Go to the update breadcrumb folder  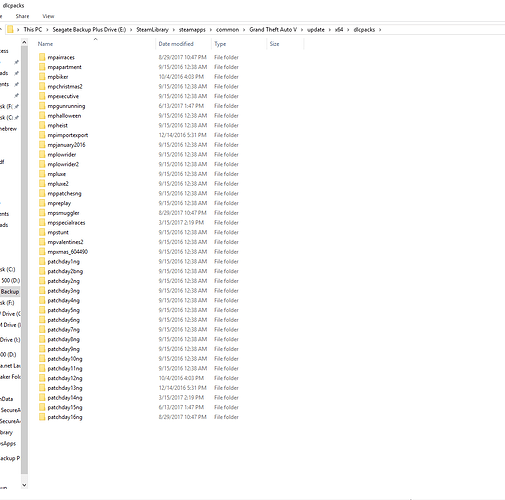(316, 30)
